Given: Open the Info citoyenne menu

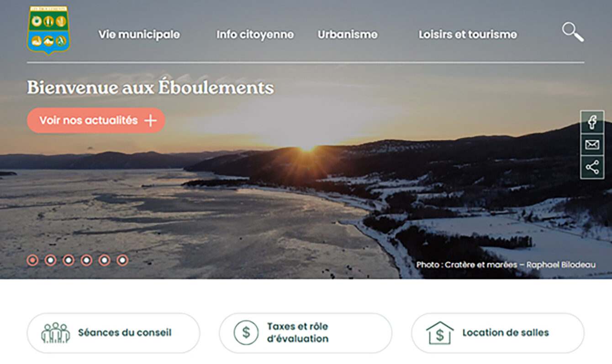Looking at the screenshot, I should click(255, 35).
